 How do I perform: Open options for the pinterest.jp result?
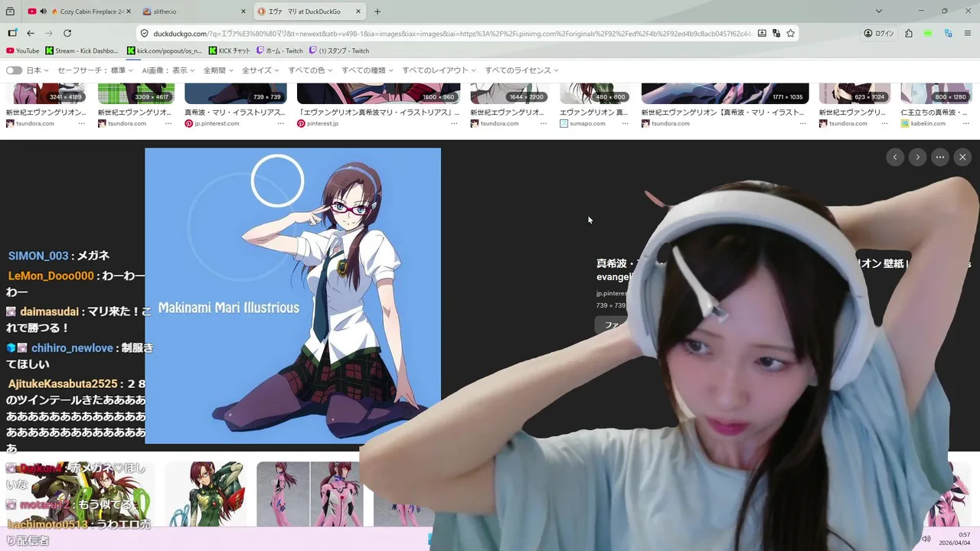454,123
